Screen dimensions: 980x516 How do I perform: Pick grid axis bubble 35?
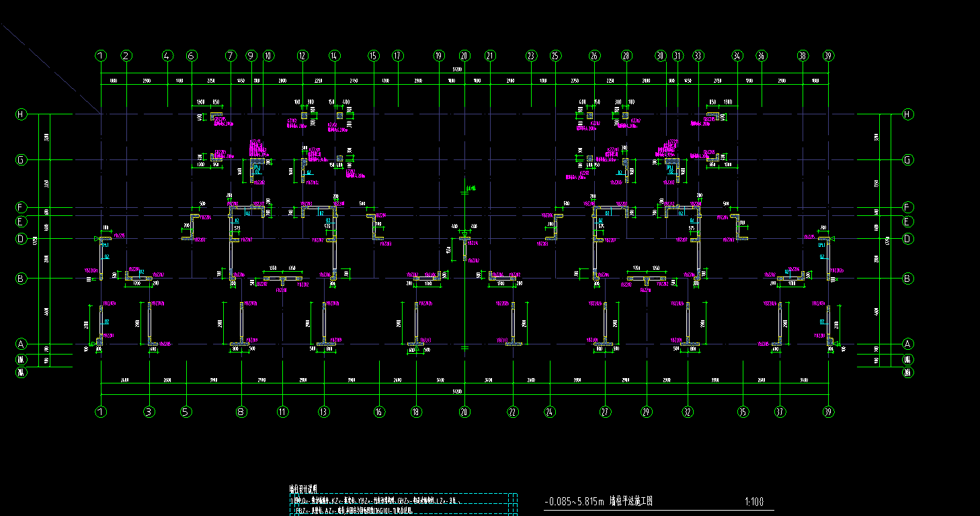743,412
